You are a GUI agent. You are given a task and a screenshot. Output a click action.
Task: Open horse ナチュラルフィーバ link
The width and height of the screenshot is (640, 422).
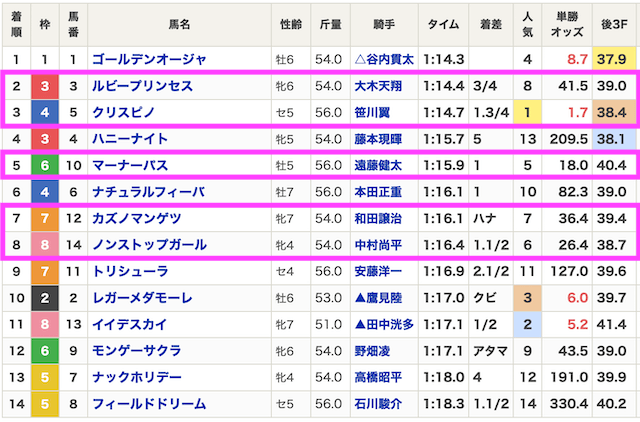[x=149, y=192]
